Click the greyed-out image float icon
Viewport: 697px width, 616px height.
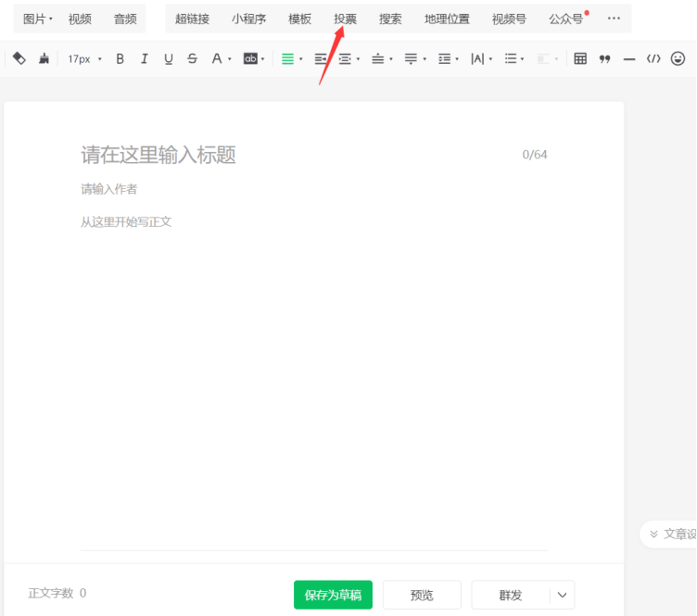(543, 58)
